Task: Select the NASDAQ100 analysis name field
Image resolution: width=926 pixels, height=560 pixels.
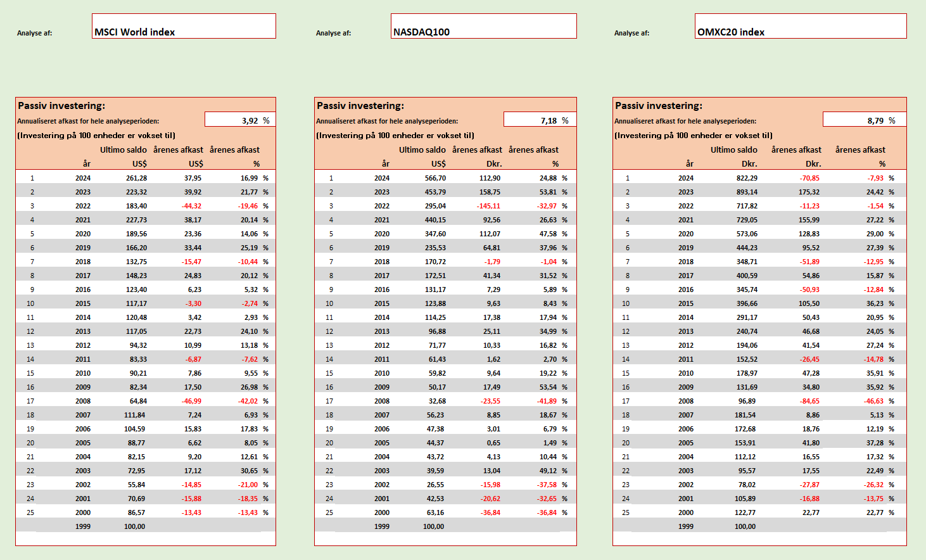Action: pyautogui.click(x=484, y=27)
